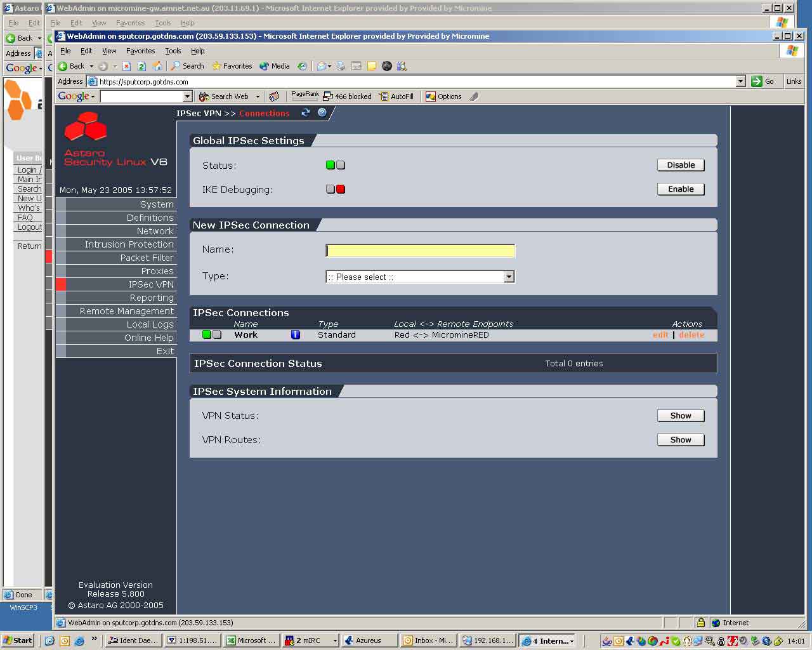Viewport: 812px width, 650px height.
Task: Open the Packet Filter menu item
Action: click(147, 258)
